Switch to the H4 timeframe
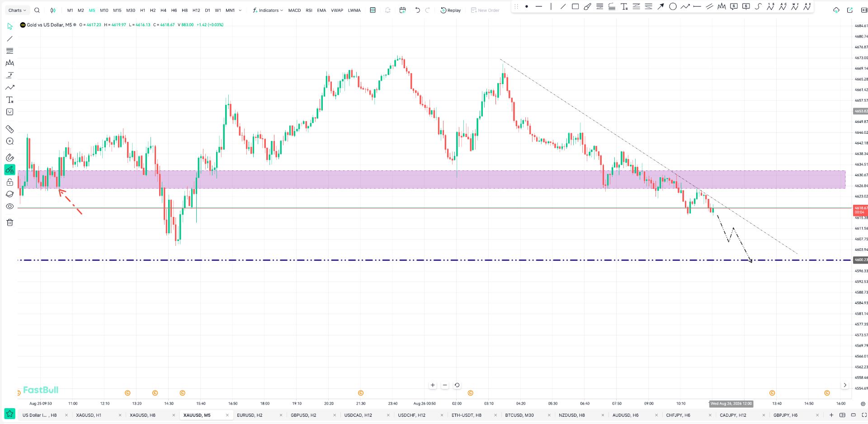 click(x=163, y=10)
